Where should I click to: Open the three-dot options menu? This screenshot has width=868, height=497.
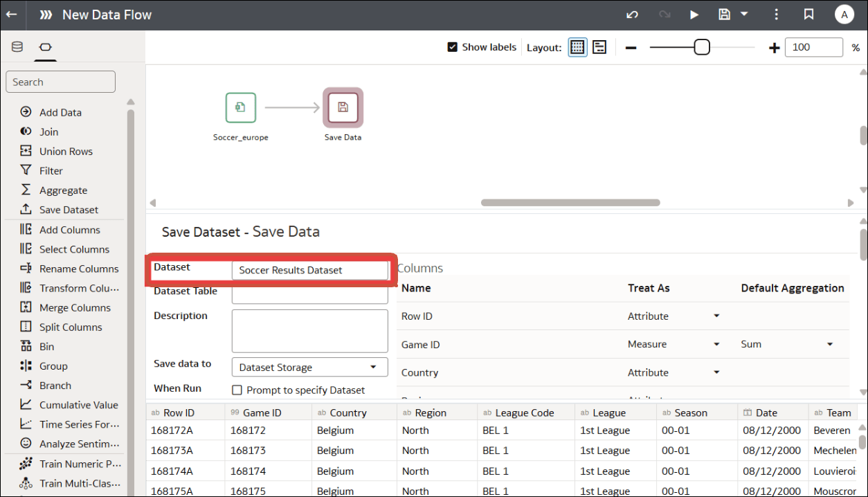[x=776, y=14]
